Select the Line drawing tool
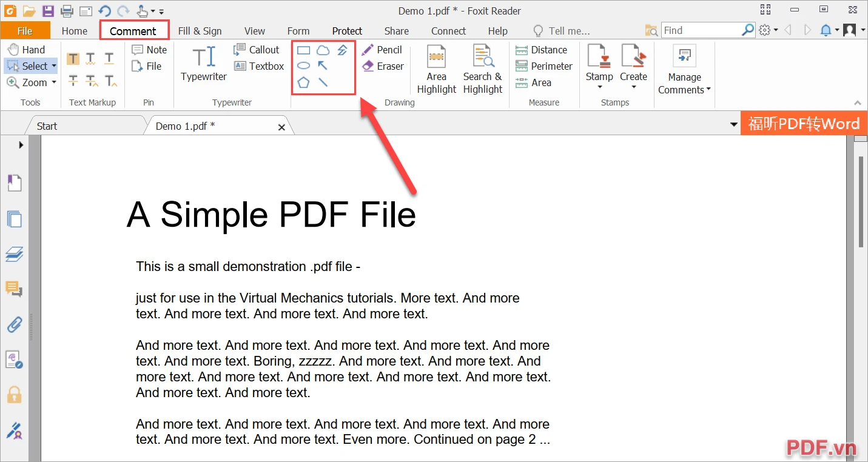 323,82
